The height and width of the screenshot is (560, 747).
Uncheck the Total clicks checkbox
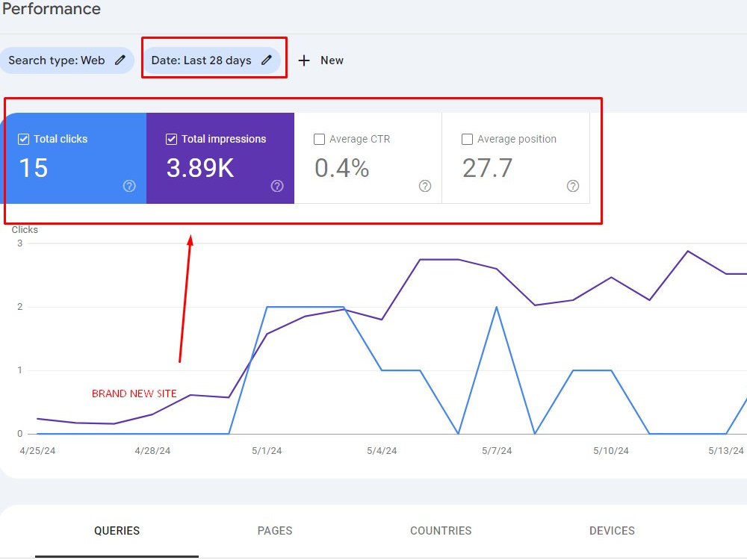tap(23, 139)
